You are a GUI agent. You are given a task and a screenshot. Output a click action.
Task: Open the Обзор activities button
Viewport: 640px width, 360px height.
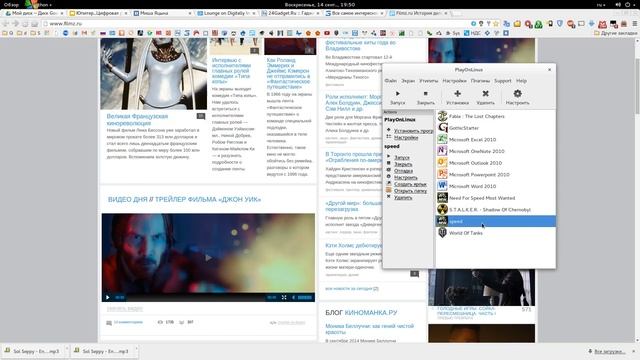pyautogui.click(x=11, y=4)
